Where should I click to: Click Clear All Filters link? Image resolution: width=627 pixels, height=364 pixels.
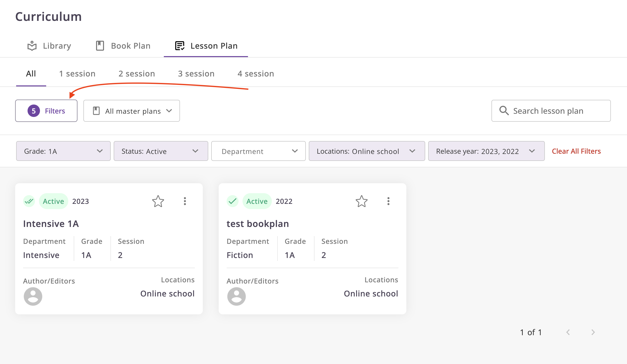click(576, 151)
